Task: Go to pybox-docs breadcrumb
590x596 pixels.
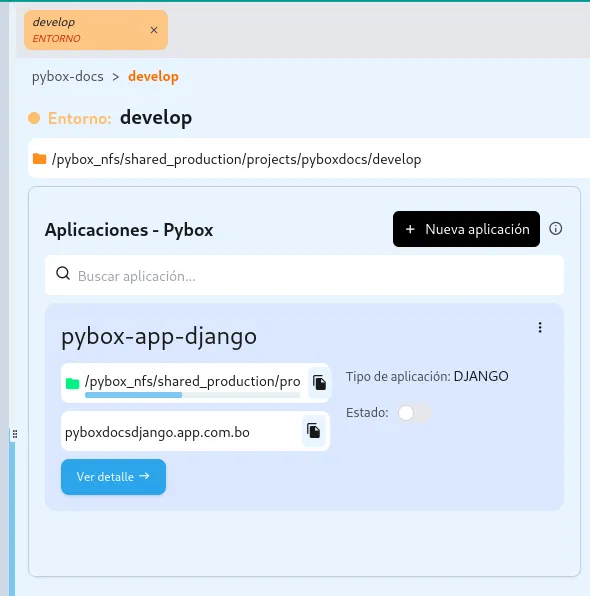Action: click(68, 76)
